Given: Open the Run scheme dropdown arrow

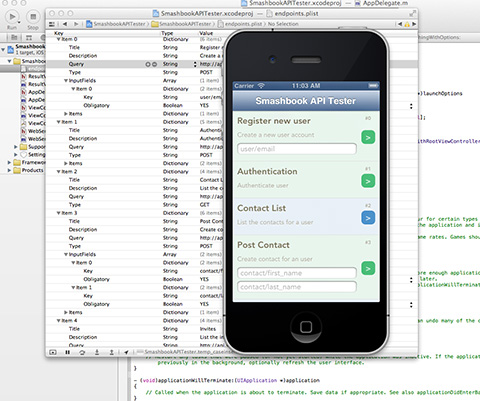Looking at the screenshot, I should coord(19,22).
